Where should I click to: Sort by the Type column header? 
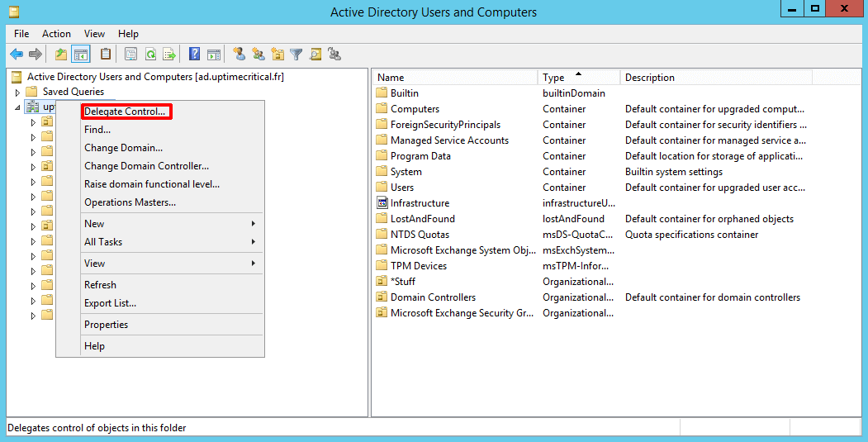579,78
